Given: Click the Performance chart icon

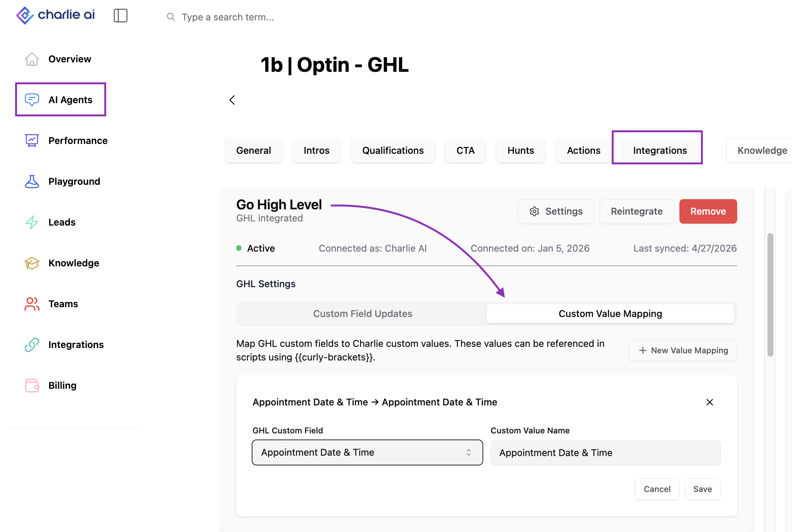Looking at the screenshot, I should click(32, 141).
